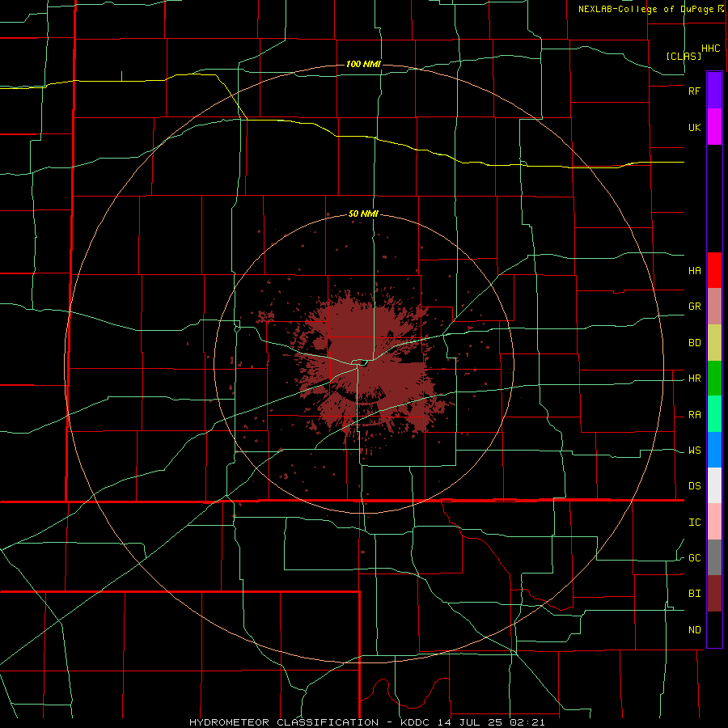Viewport: 728px width, 728px height.
Task: Click the red HA color swatch
Action: 714,270
